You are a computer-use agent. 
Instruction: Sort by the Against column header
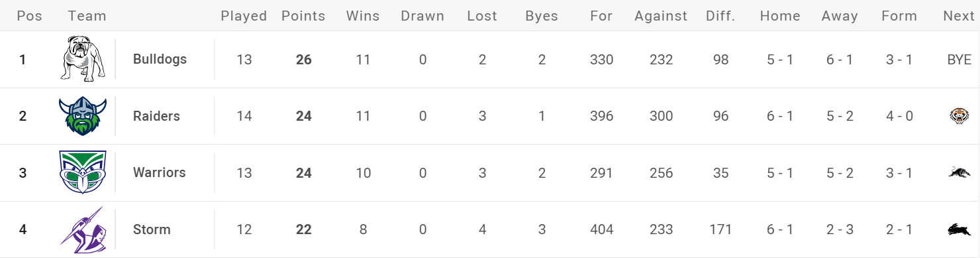coord(661,16)
